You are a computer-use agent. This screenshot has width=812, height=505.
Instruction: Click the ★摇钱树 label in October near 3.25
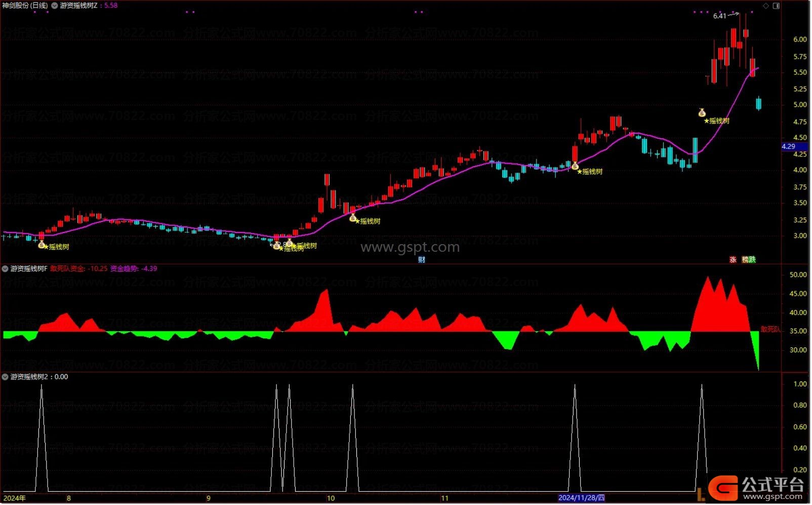(x=368, y=221)
